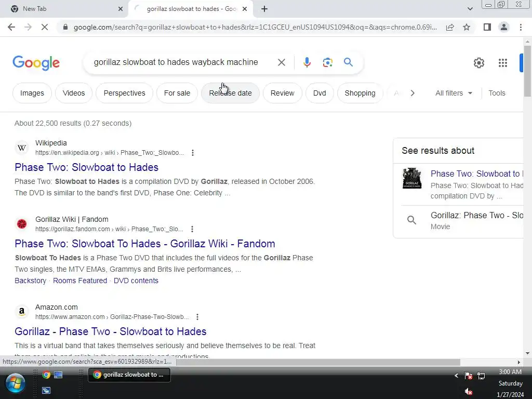Bookmark this page with the star icon
Screen dimensions: 532x399
pyautogui.click(x=467, y=27)
